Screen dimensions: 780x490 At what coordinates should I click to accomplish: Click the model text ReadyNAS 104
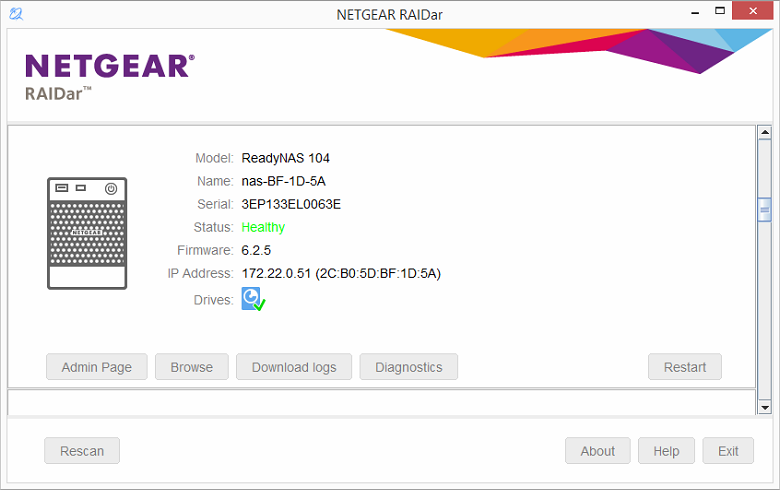click(286, 158)
